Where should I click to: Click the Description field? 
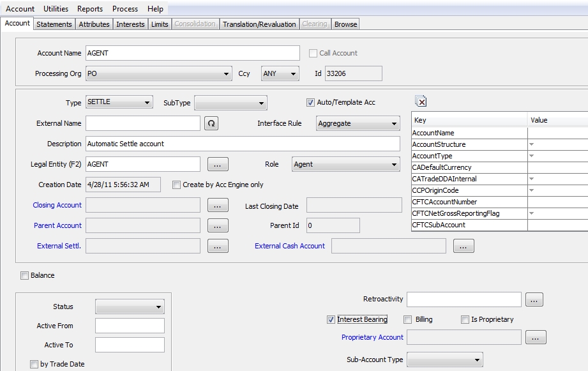tap(243, 144)
